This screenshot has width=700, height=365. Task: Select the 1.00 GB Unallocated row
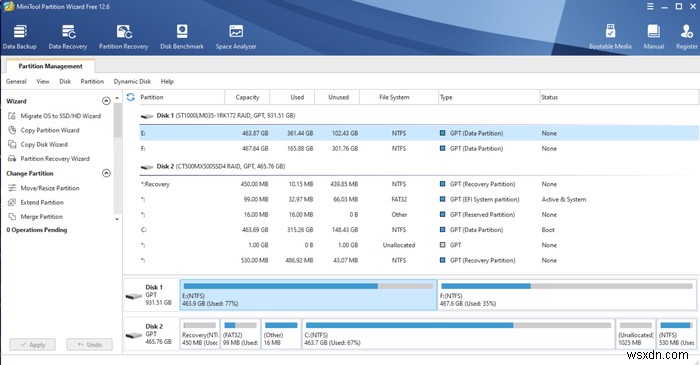[x=419, y=245]
